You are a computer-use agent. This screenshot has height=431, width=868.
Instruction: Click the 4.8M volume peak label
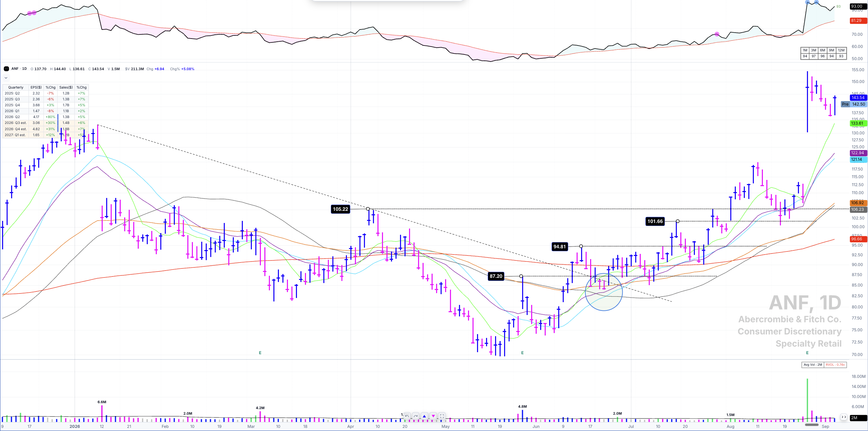point(522,406)
